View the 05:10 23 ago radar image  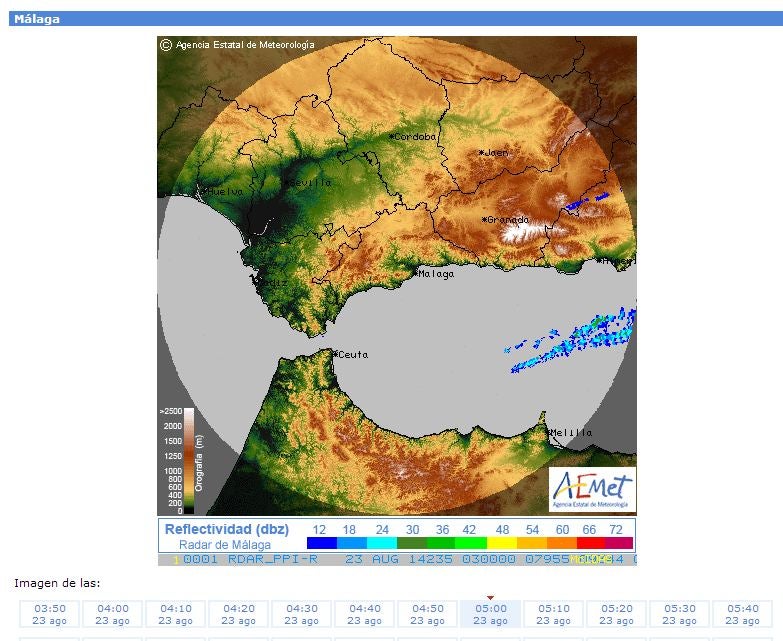pyautogui.click(x=554, y=614)
